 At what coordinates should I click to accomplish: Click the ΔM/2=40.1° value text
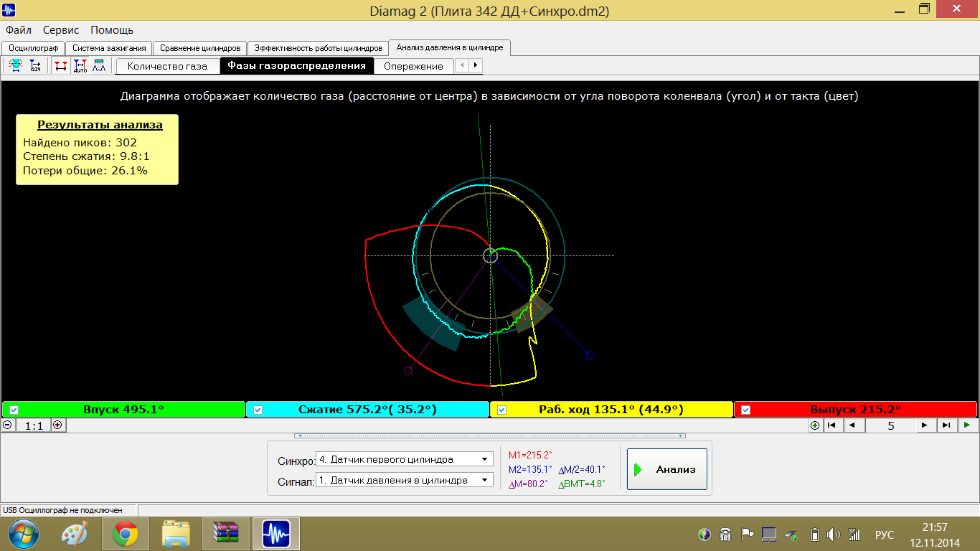pos(582,469)
